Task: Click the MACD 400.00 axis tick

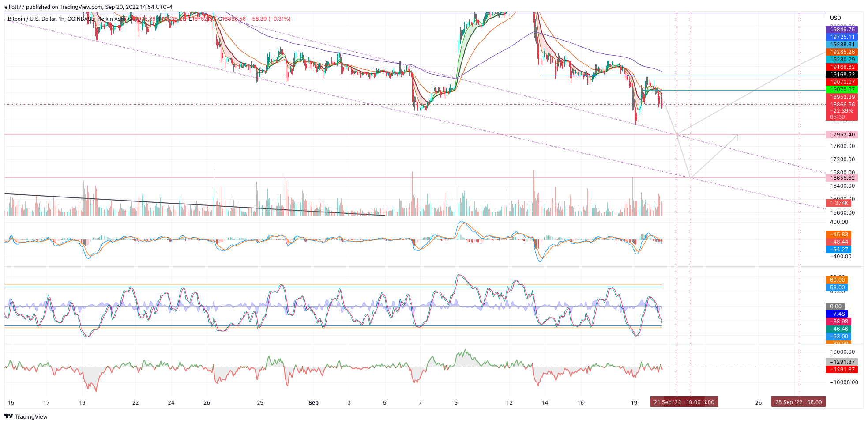Action: [x=839, y=222]
